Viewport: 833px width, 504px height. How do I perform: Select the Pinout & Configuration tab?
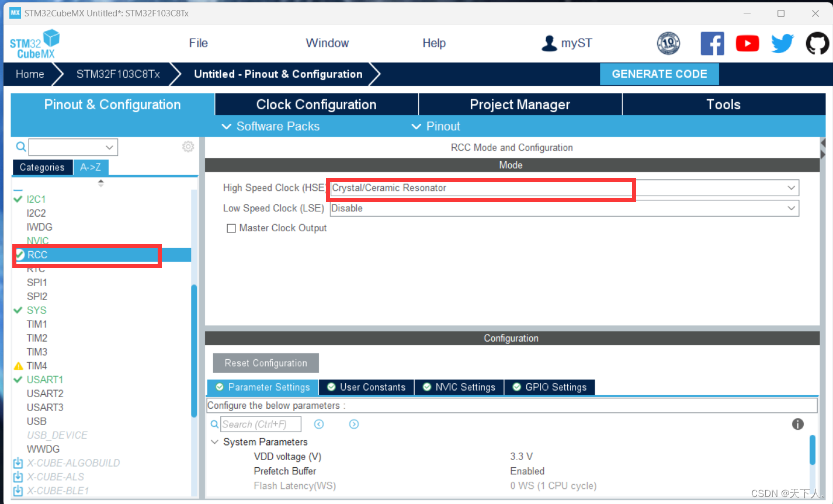pos(113,105)
